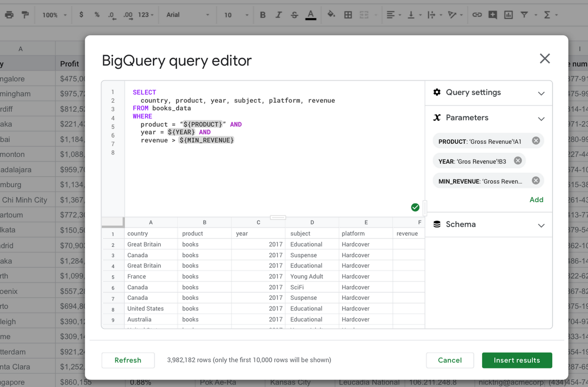
Task: Open the fill color picker
Action: coord(331,15)
